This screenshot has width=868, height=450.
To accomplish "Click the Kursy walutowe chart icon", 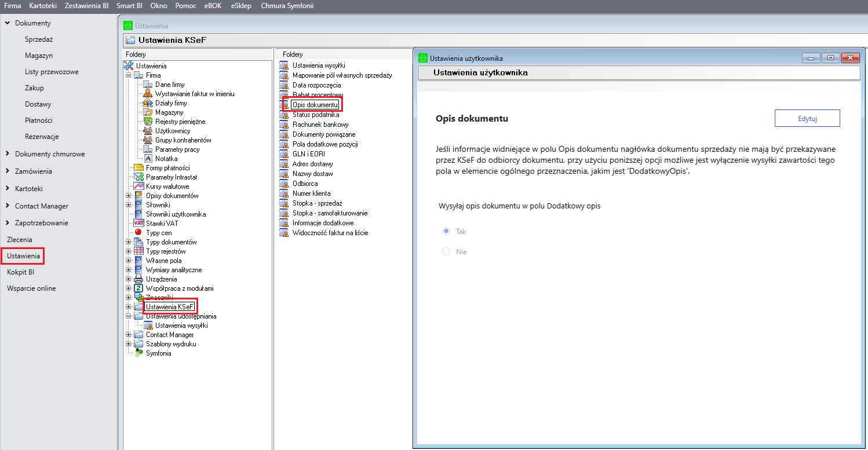I will (x=138, y=186).
